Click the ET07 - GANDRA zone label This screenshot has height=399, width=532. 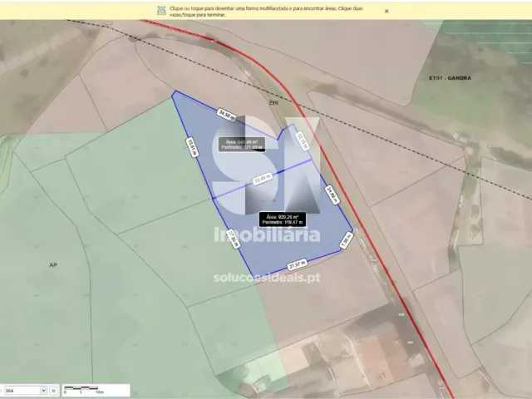point(450,78)
